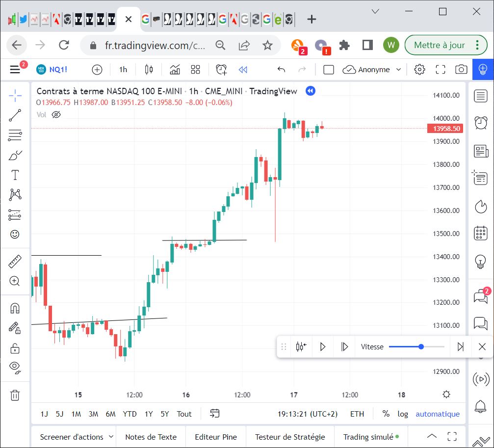494x448 pixels.
Task: Close the replay control bar
Action: pyautogui.click(x=482, y=347)
